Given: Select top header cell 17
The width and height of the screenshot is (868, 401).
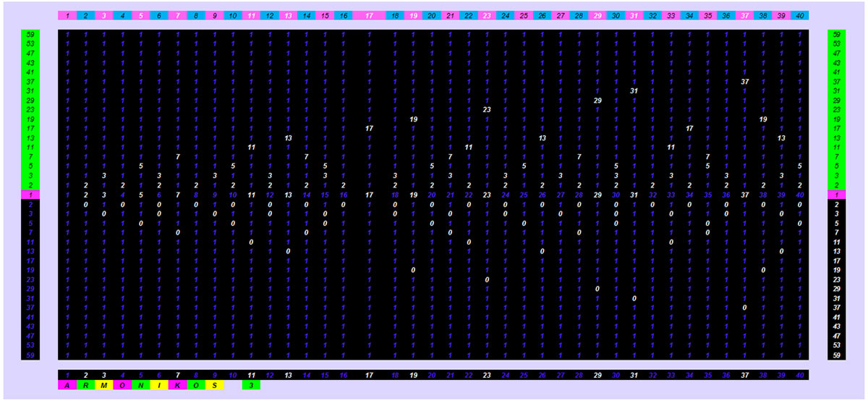Looking at the screenshot, I should [369, 15].
